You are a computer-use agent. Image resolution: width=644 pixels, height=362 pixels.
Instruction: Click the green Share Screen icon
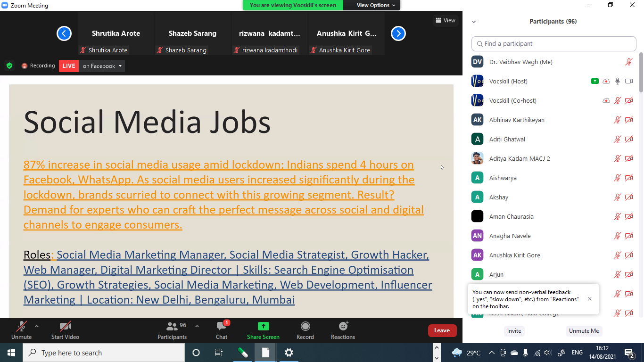pos(263,326)
